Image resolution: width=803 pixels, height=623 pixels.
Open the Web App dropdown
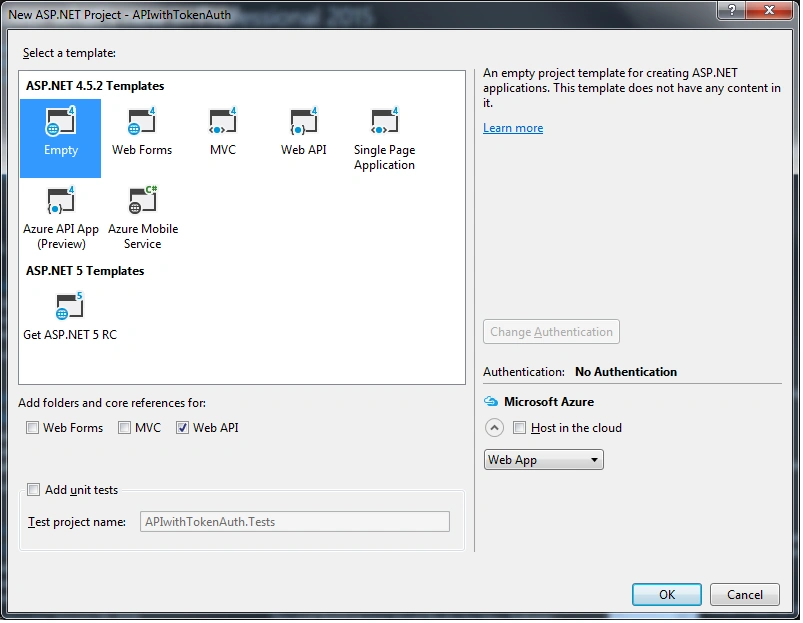coord(544,460)
